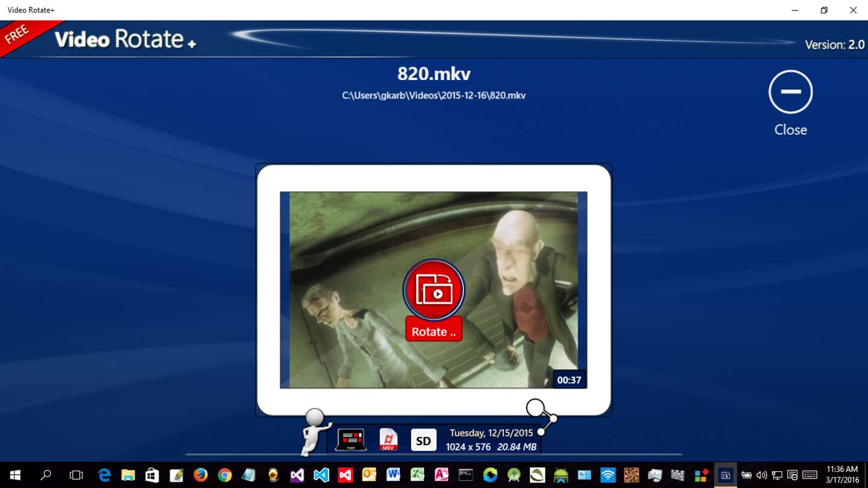The image size is (868, 488).
Task: Open the green Android robot taskbar icon
Action: click(x=561, y=475)
